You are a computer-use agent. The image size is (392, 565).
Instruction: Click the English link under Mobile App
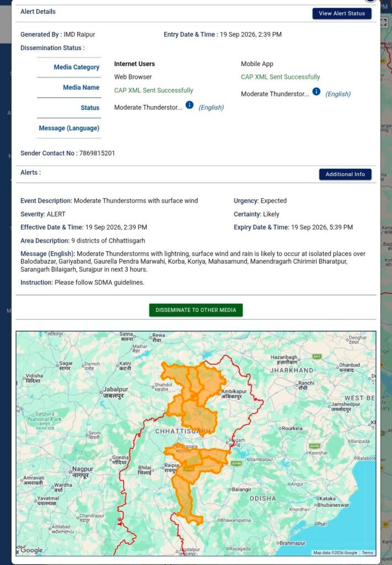(338, 94)
